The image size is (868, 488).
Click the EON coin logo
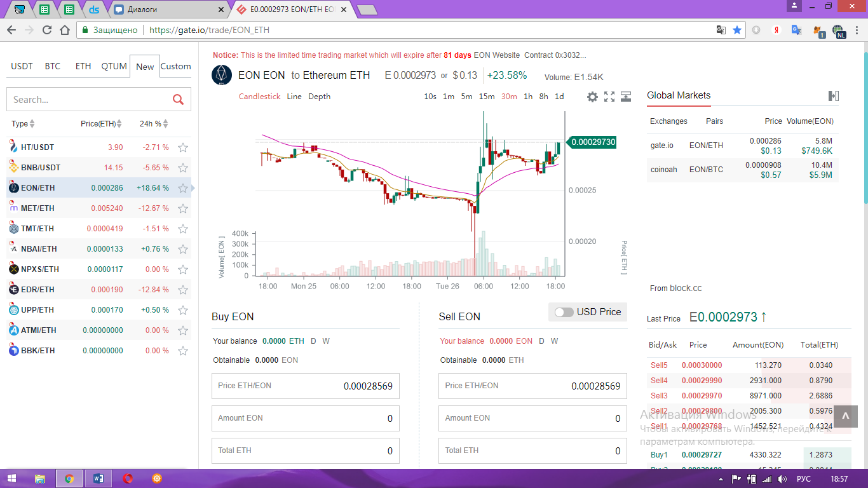click(x=222, y=75)
